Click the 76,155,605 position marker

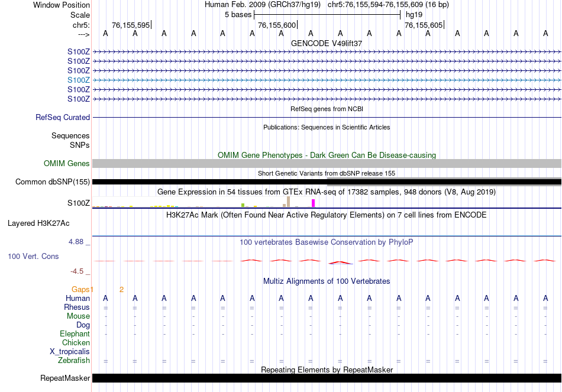[424, 25]
